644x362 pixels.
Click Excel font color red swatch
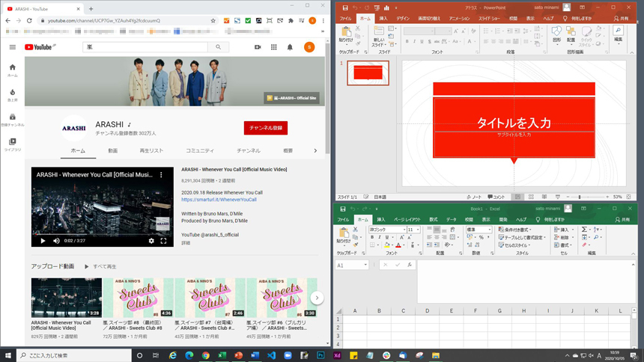(398, 245)
